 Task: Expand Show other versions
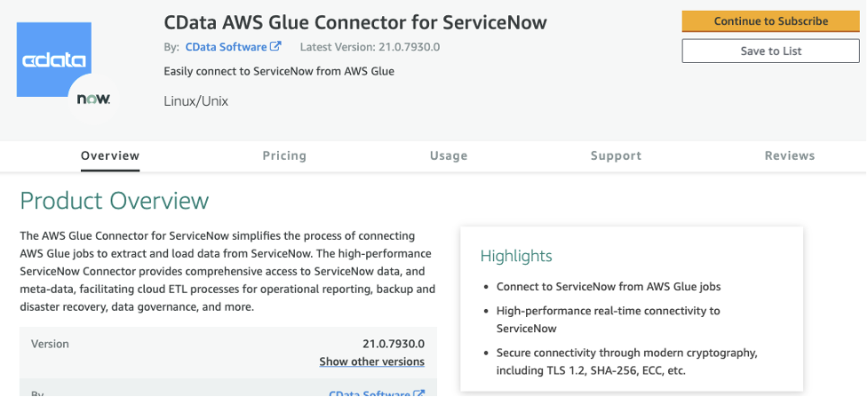point(371,361)
